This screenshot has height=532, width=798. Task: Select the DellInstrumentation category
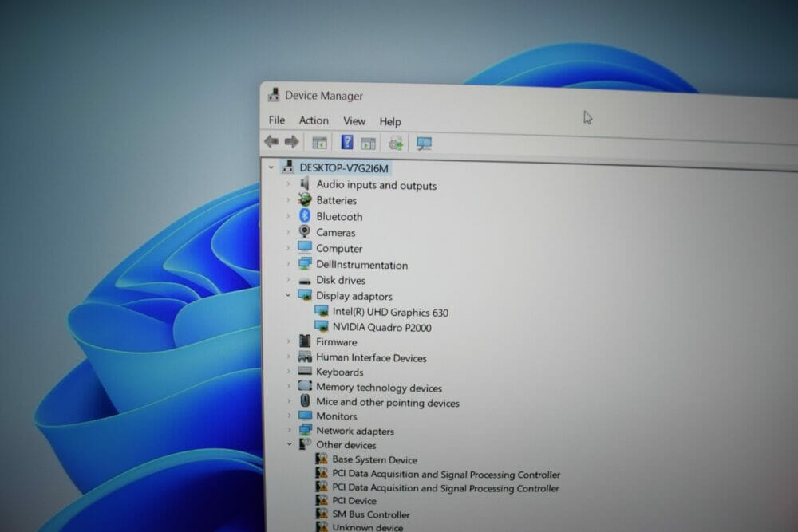click(361, 265)
